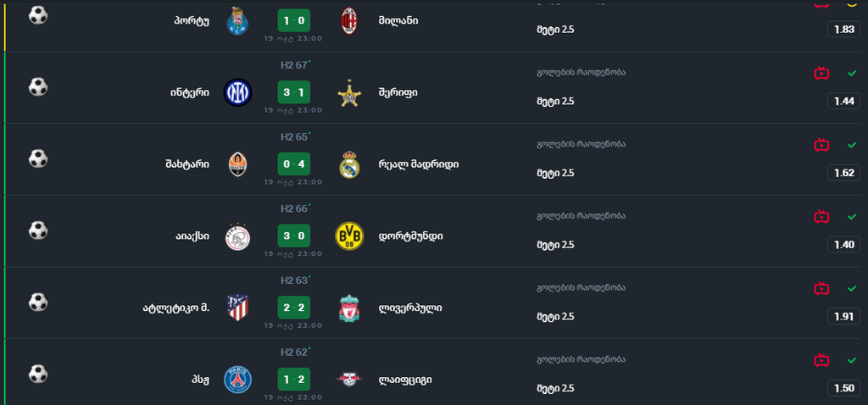Open live video icon for Atletico vs Liverpool
The image size is (868, 405).
[821, 288]
